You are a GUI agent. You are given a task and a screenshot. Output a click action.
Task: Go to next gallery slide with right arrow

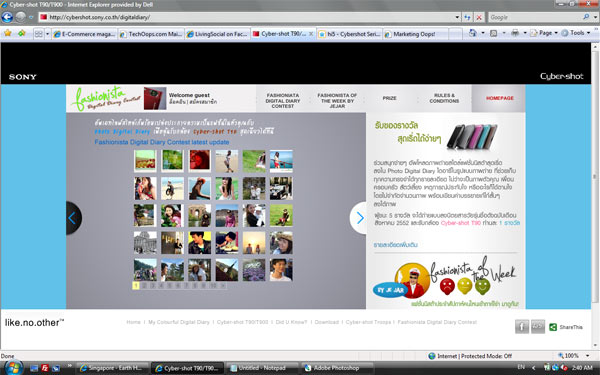pyautogui.click(x=359, y=218)
